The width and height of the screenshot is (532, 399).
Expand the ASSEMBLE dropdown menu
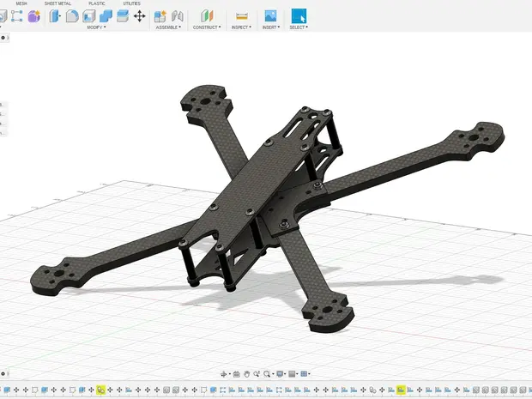click(168, 27)
